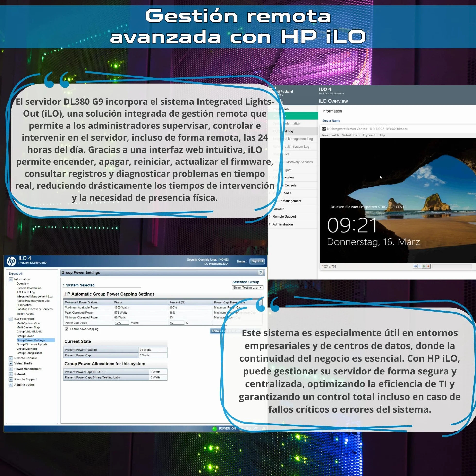Click the 91 Watts Present Power Reading value
Viewport: 476px width, 476px height.
coord(145,350)
